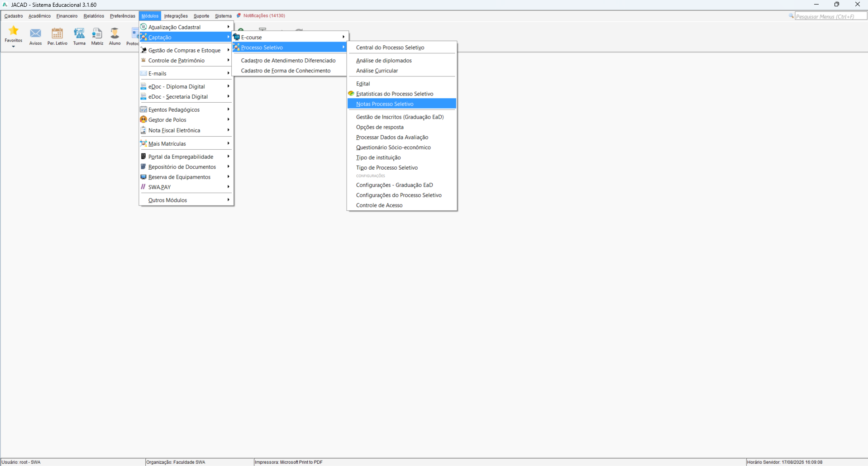Click the search magnifier icon

click(791, 16)
